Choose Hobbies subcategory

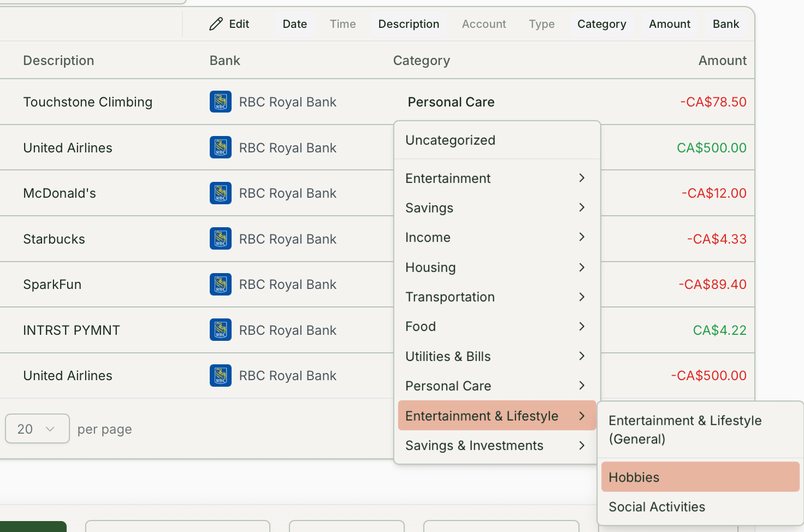tap(700, 477)
